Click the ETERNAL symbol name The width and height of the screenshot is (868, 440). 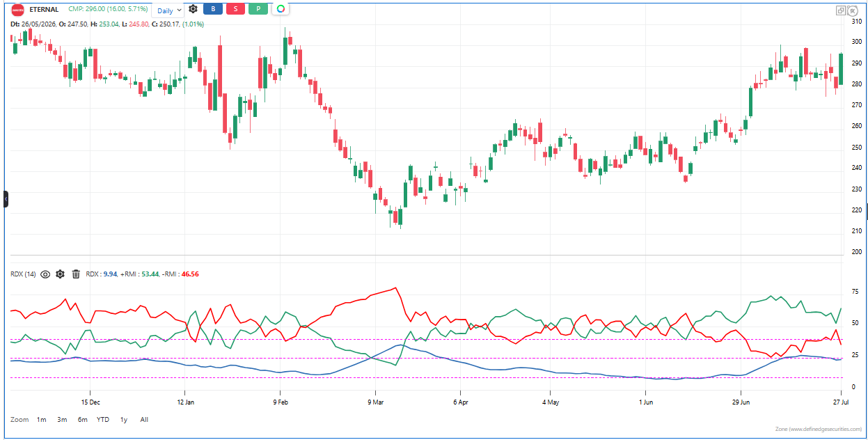coord(45,10)
